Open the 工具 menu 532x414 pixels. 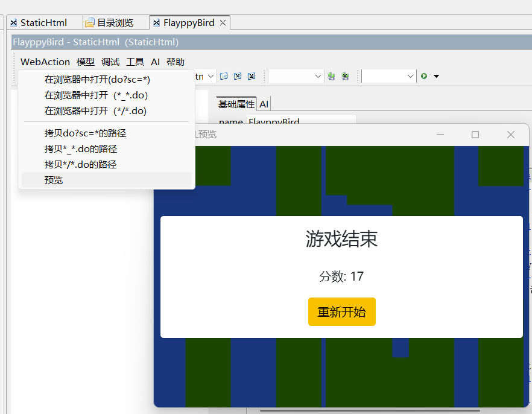[135, 62]
